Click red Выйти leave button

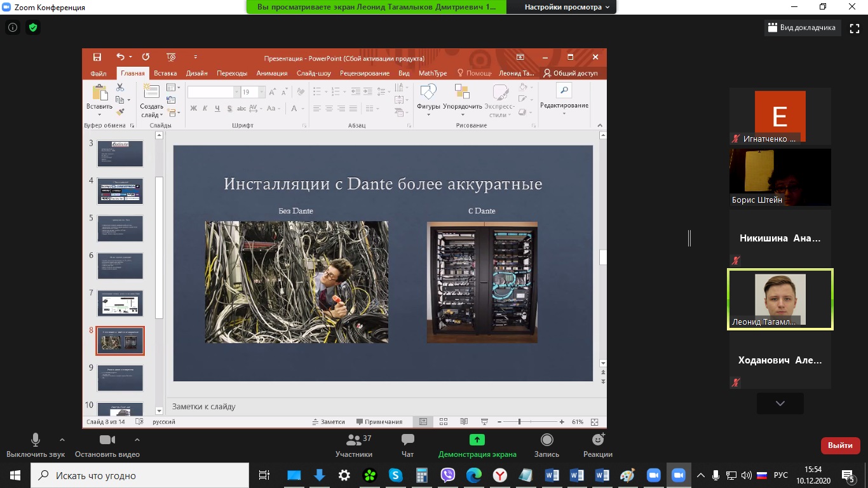(x=840, y=445)
